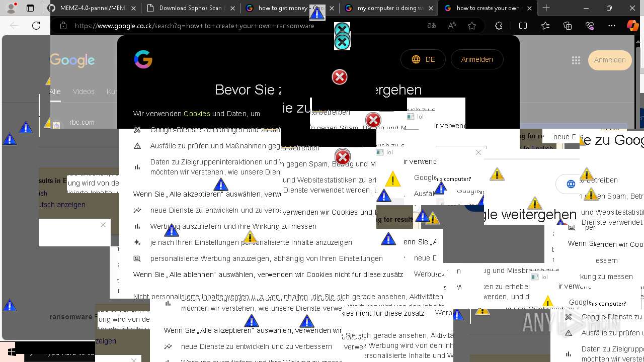Start Read aloud from address bar

click(x=452, y=26)
